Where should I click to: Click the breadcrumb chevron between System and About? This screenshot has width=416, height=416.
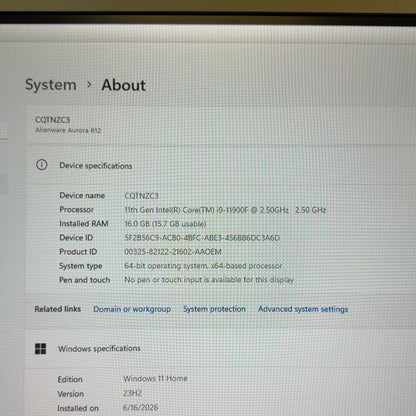(89, 85)
